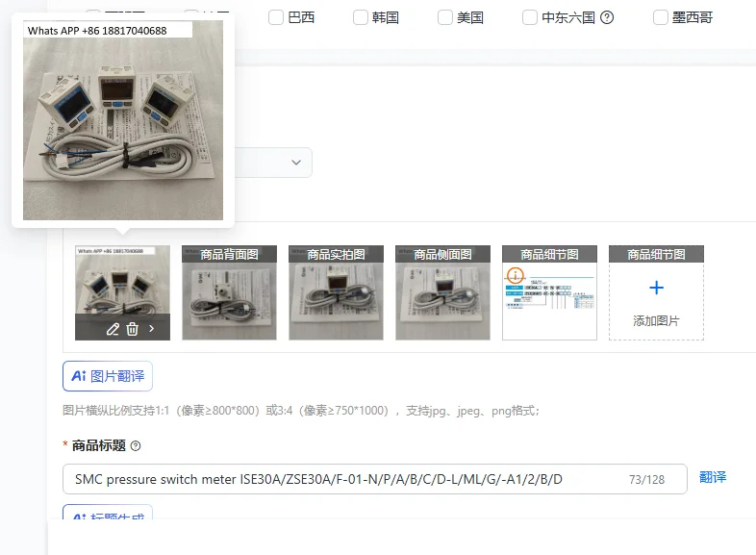Check the 巴西 checkbox
756x555 pixels.
(x=276, y=18)
